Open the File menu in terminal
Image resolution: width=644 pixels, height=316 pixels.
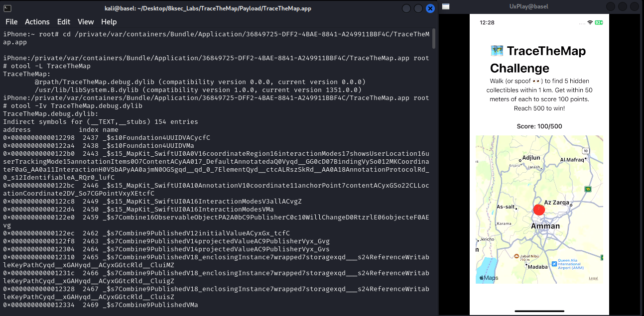(11, 22)
